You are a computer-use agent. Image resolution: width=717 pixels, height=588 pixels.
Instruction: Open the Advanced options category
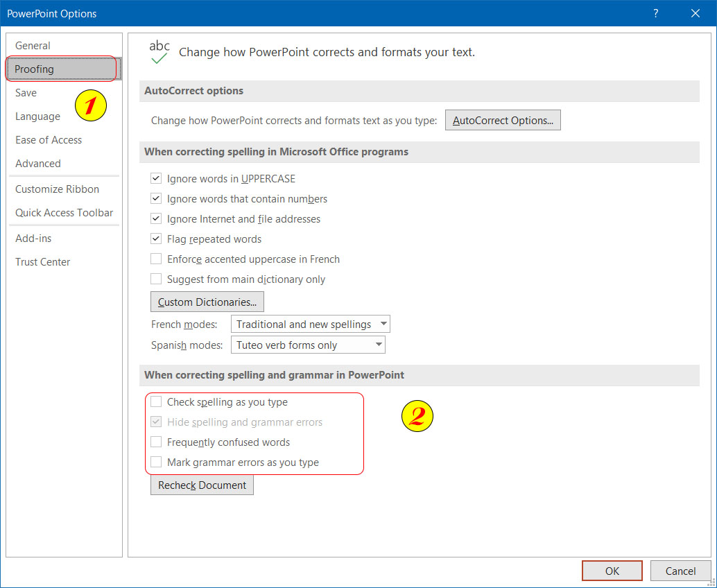[x=38, y=164]
